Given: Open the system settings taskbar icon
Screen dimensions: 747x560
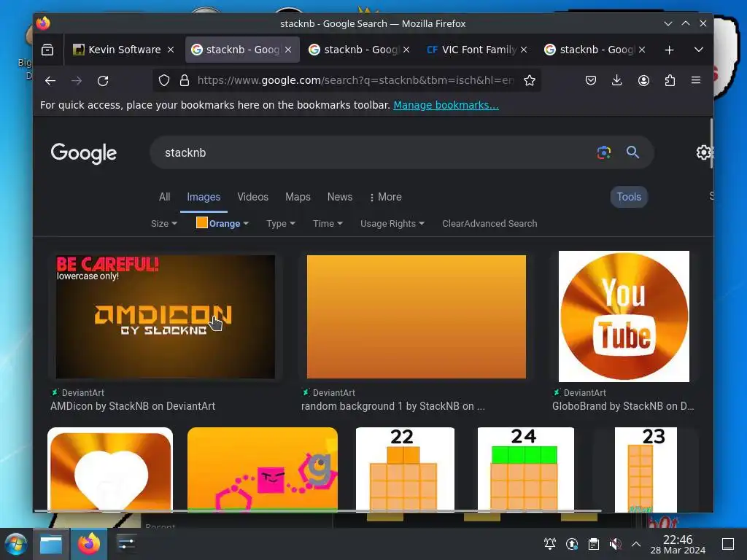Looking at the screenshot, I should [x=126, y=544].
